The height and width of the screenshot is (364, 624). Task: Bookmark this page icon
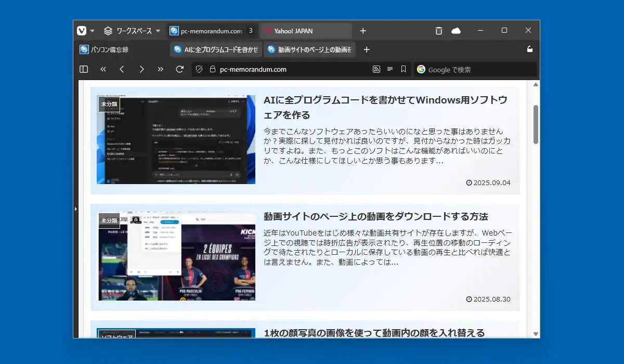(x=404, y=69)
